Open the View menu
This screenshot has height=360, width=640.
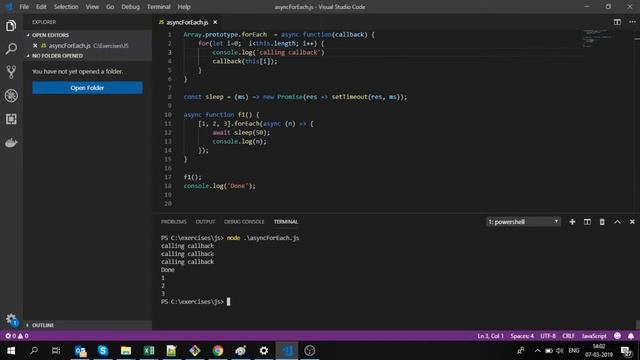click(x=92, y=7)
